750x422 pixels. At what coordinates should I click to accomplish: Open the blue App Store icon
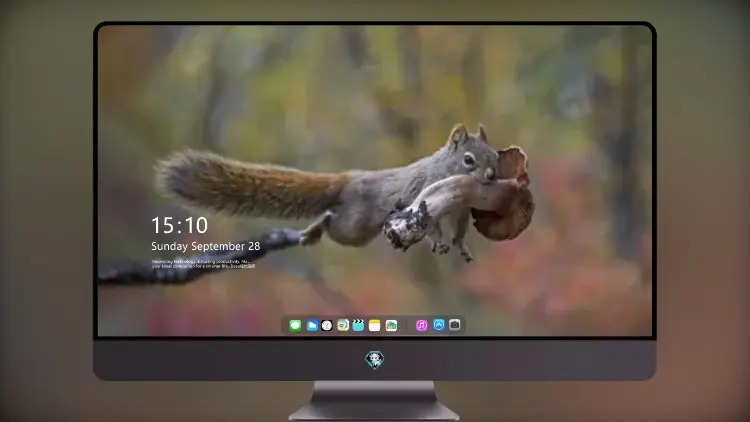[x=439, y=325]
